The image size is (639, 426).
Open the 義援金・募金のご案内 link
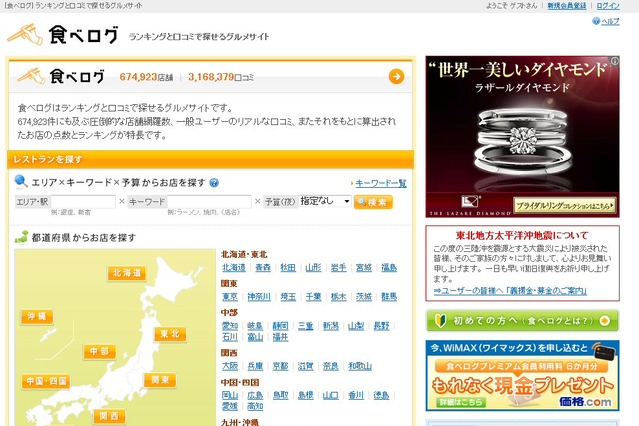[x=510, y=291]
